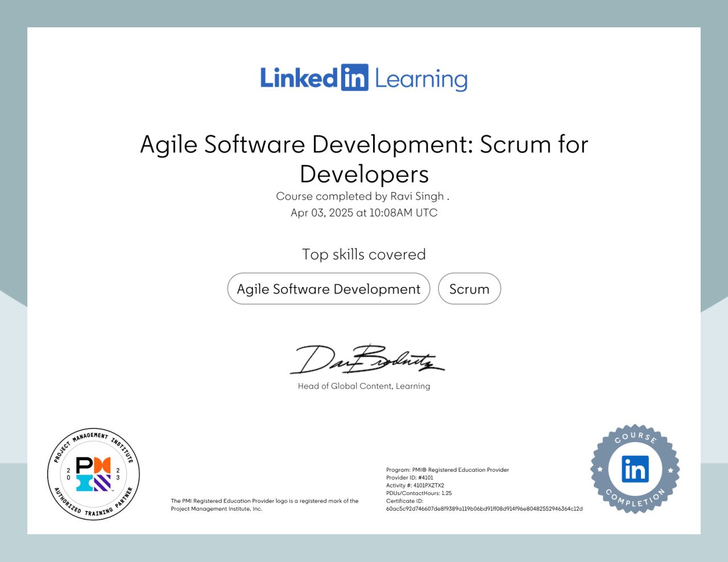Click the PMI registered mark disclaimer text
The image size is (728, 562).
pyautogui.click(x=264, y=505)
